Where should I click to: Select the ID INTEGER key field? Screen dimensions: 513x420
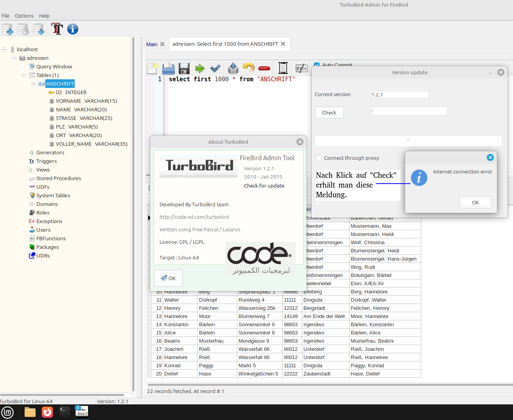pyautogui.click(x=71, y=93)
